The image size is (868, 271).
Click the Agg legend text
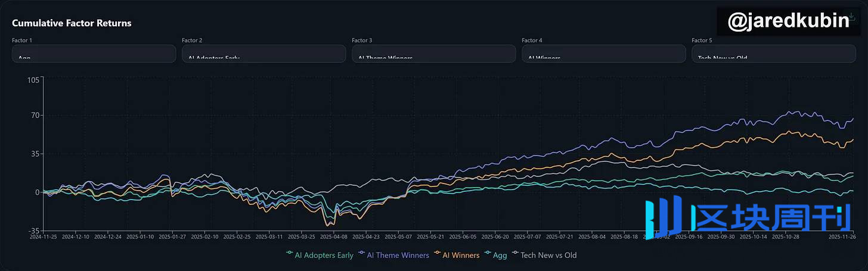(500, 255)
